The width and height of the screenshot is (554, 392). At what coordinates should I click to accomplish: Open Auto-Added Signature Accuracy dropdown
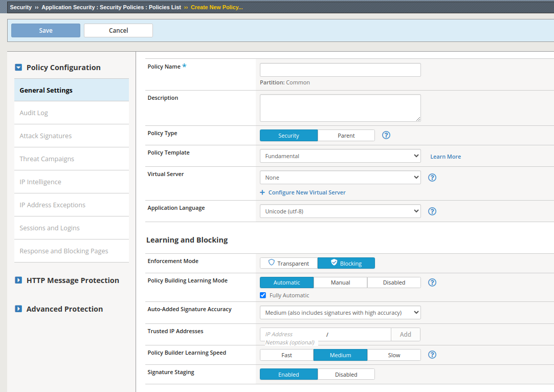[x=340, y=313]
